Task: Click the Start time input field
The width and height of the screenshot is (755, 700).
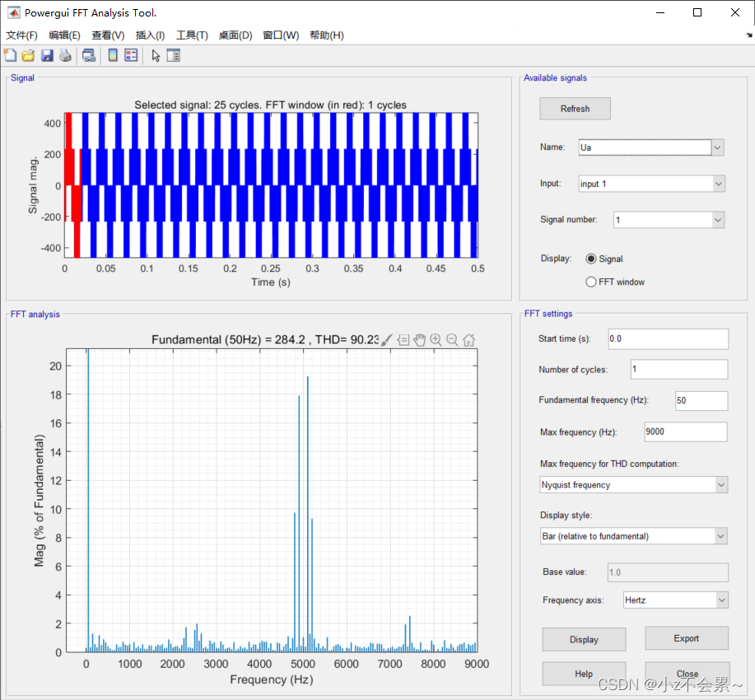Action: [x=668, y=338]
